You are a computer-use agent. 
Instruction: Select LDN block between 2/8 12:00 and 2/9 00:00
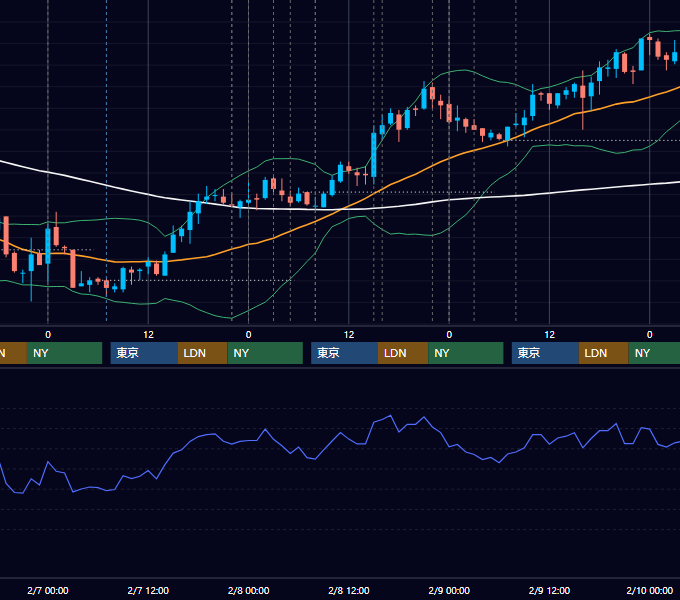[403, 353]
